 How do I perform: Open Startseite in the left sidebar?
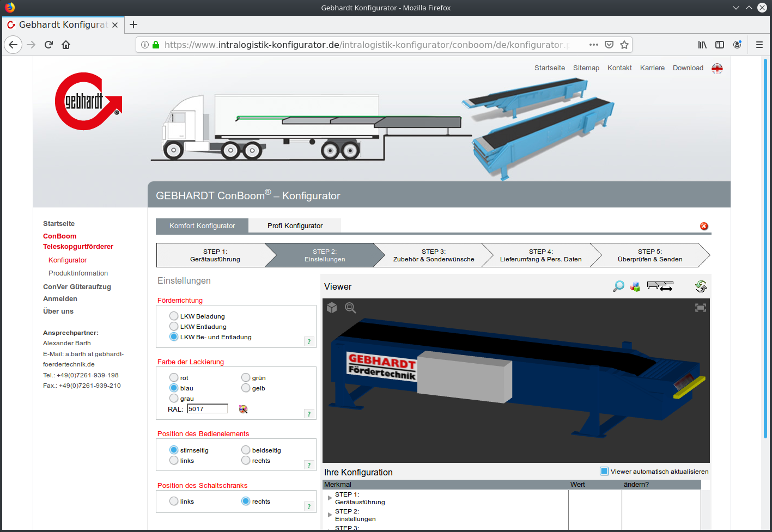[59, 224]
